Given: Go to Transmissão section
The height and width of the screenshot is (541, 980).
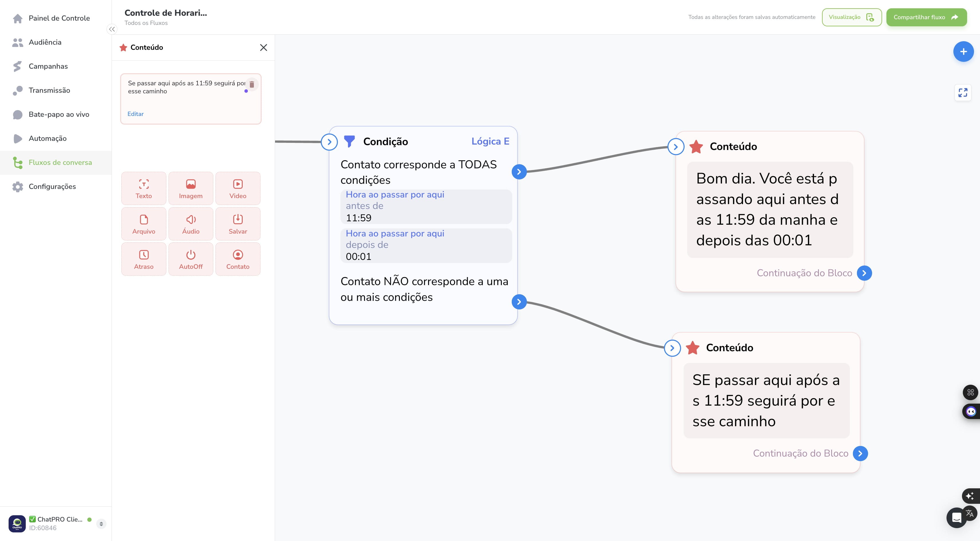Looking at the screenshot, I should pyautogui.click(x=56, y=90).
